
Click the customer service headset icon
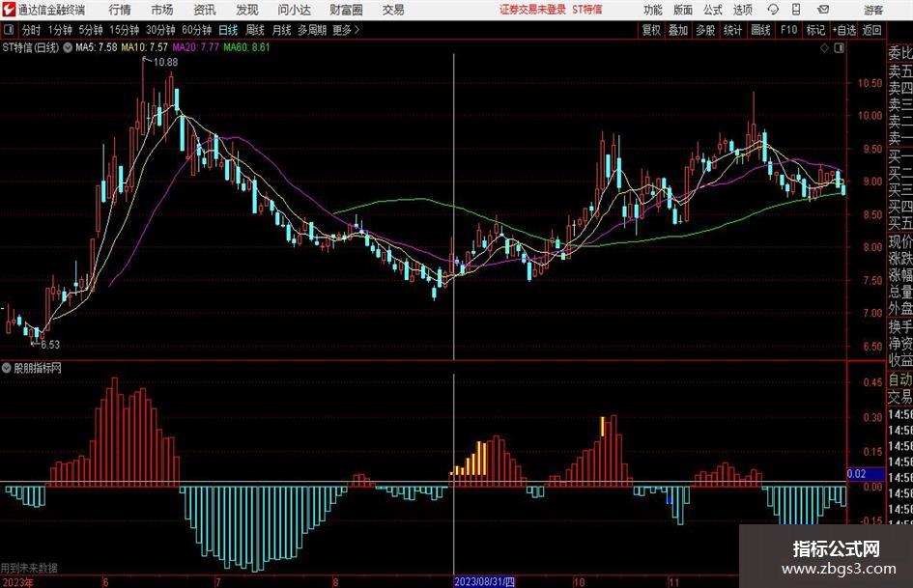pyautogui.click(x=773, y=10)
